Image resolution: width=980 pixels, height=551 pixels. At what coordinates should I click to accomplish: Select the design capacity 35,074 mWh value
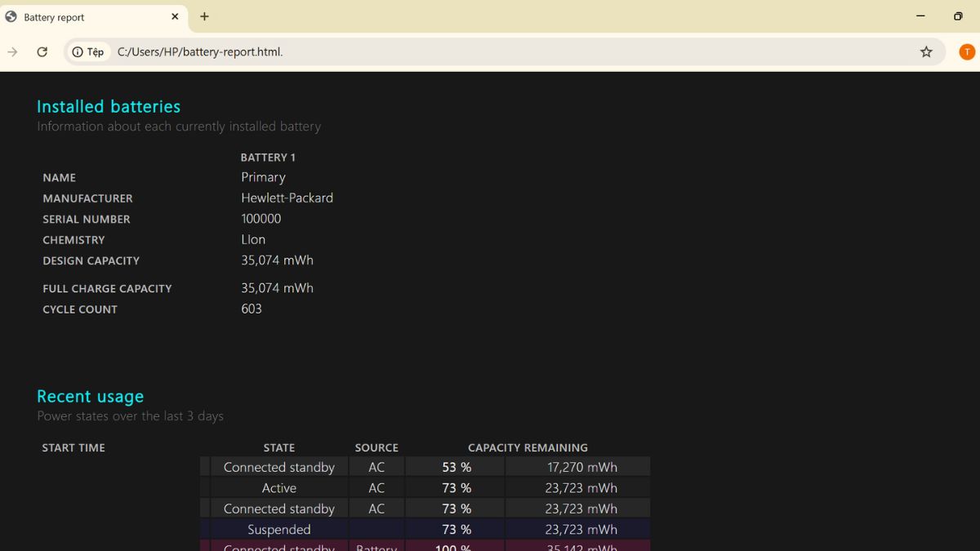tap(277, 260)
